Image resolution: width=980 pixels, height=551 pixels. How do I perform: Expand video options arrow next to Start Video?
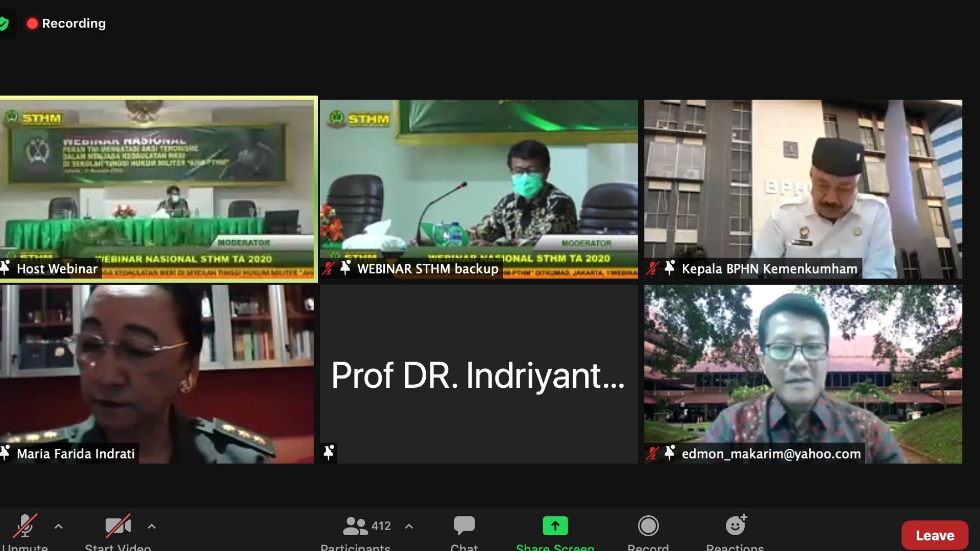(x=152, y=526)
